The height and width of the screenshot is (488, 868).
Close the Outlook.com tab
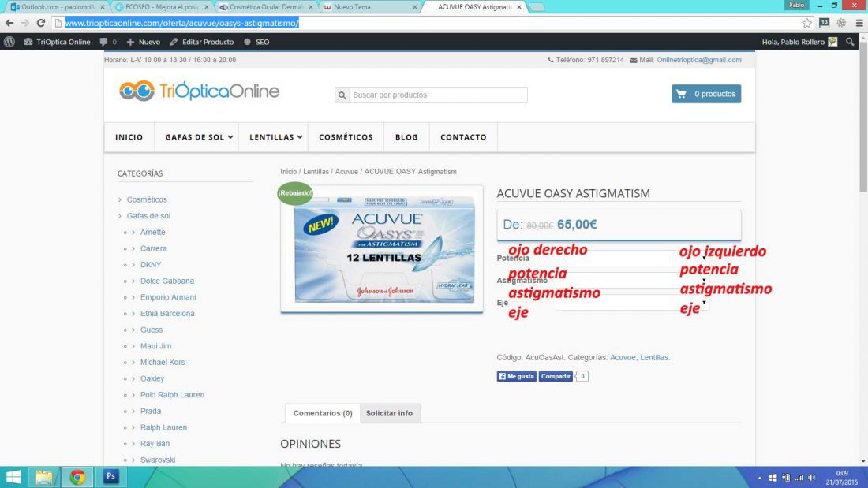pyautogui.click(x=103, y=7)
